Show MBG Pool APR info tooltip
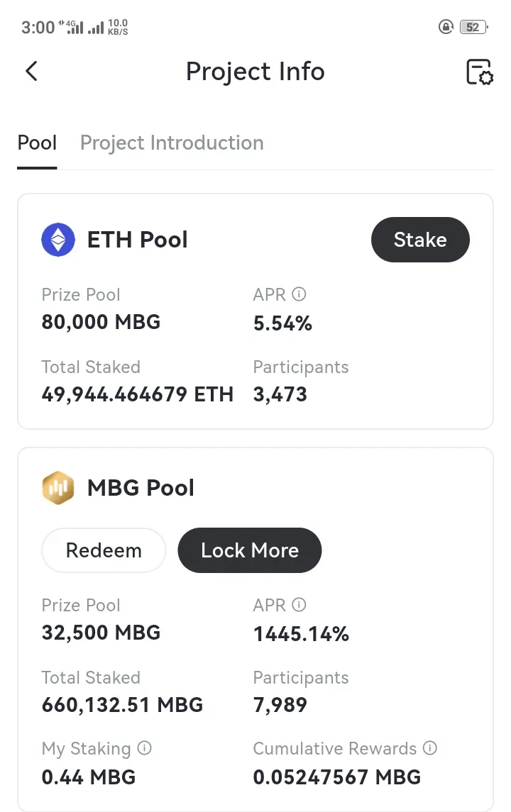The width and height of the screenshot is (511, 812). 299,604
